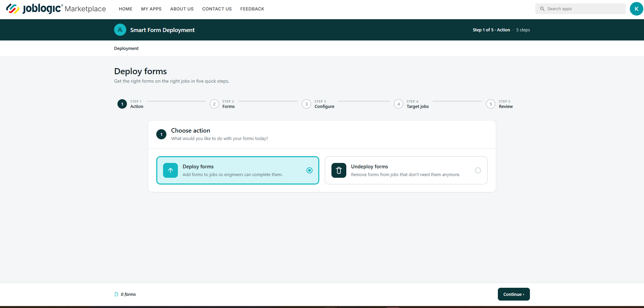Screen dimensions: 644x308
Task: Click the Continue button
Action: click(x=514, y=294)
